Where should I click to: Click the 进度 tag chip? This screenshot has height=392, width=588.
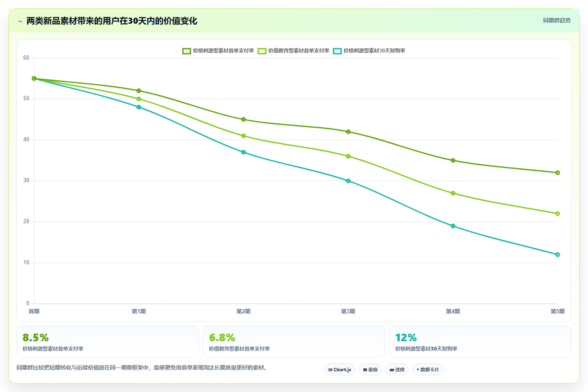coord(397,370)
